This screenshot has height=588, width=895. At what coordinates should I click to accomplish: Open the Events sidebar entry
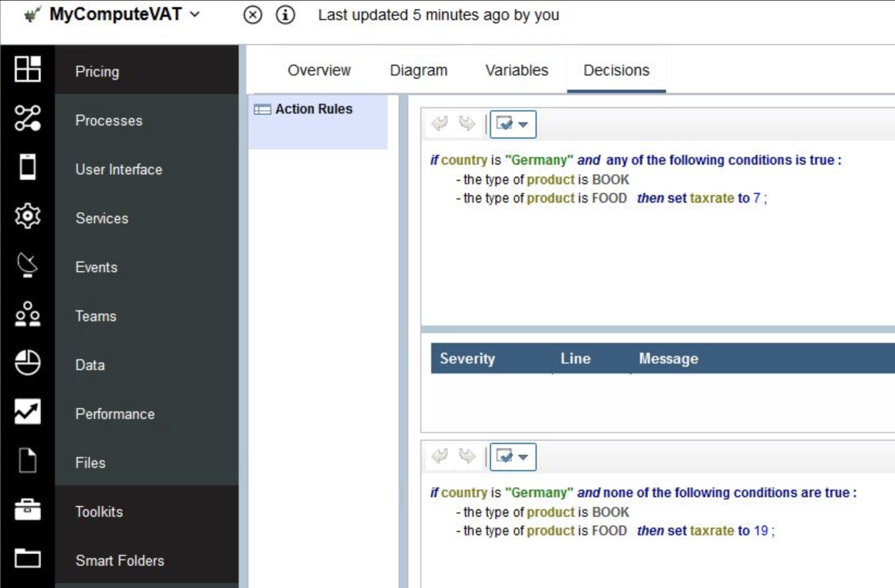pyautogui.click(x=147, y=267)
